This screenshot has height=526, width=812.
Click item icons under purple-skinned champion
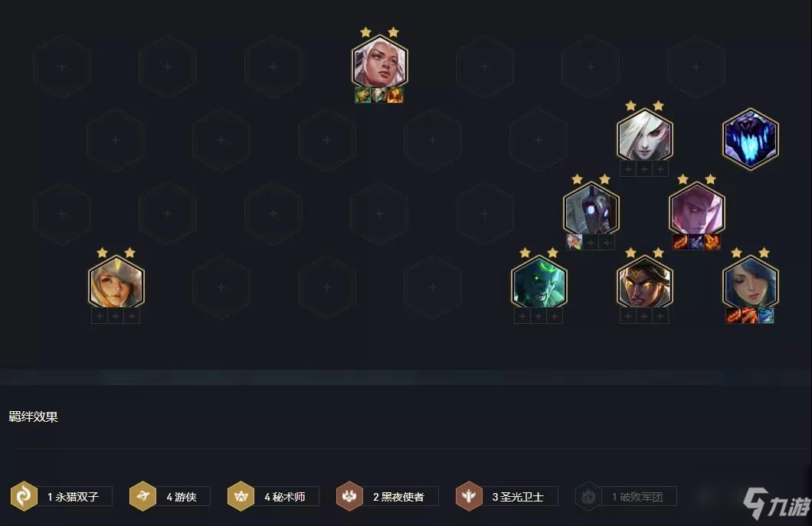click(x=696, y=242)
